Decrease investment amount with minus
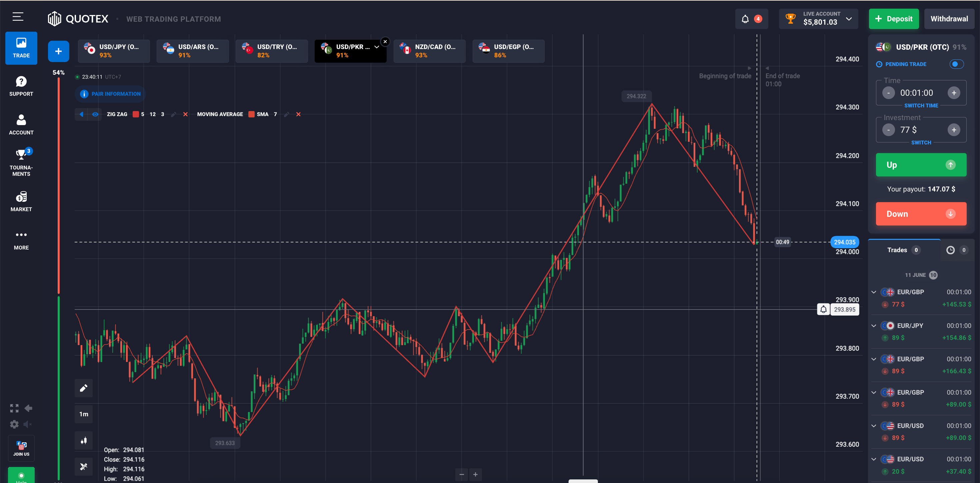The image size is (980, 483). pos(888,130)
